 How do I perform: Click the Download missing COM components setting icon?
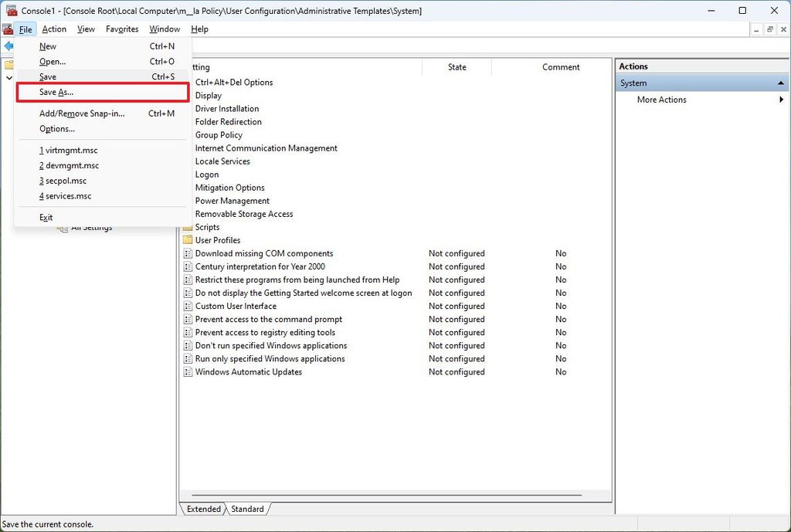(187, 253)
